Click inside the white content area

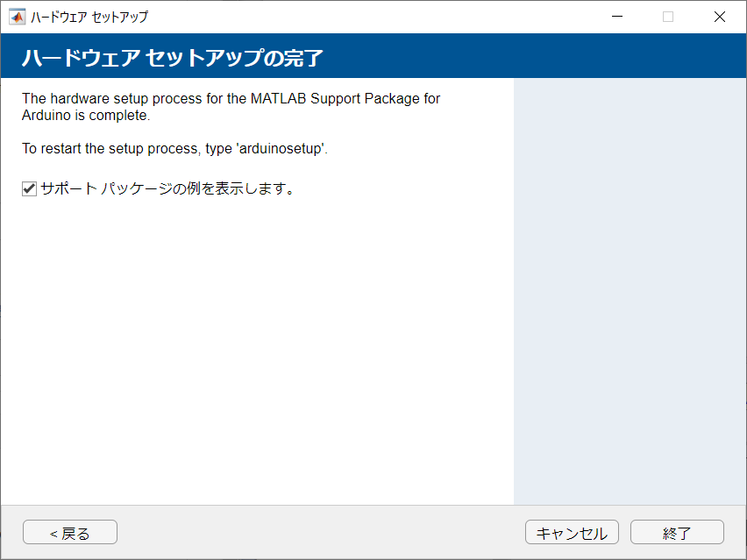point(263,351)
